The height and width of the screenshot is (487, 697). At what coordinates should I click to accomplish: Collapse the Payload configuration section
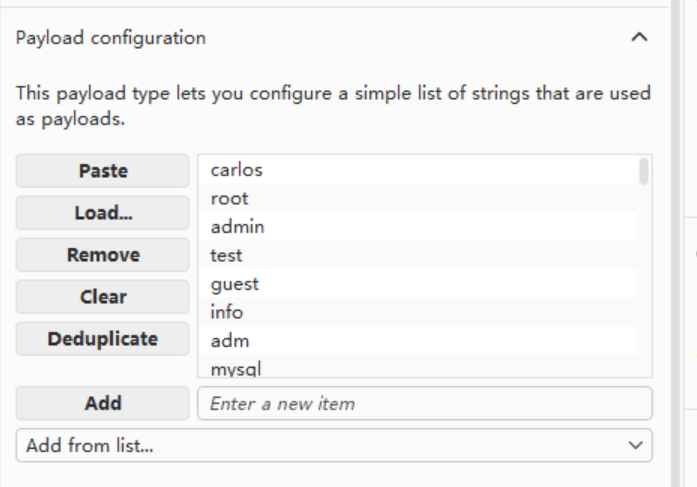(x=641, y=39)
